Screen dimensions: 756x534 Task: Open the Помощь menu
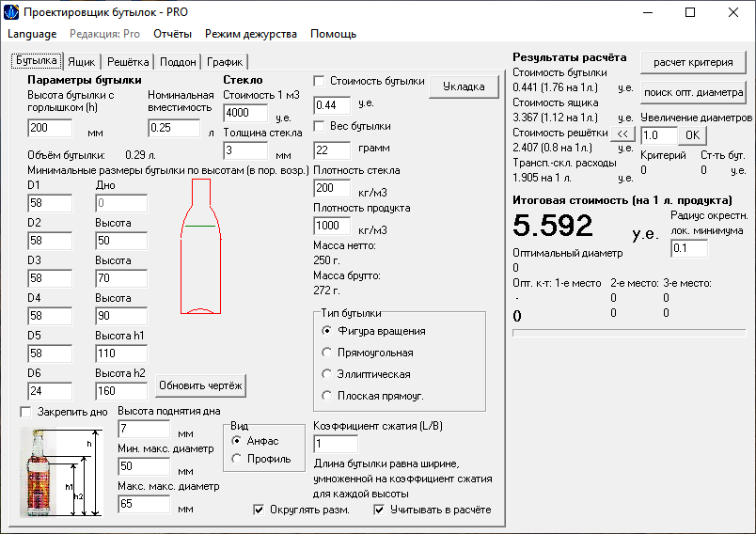pos(333,34)
